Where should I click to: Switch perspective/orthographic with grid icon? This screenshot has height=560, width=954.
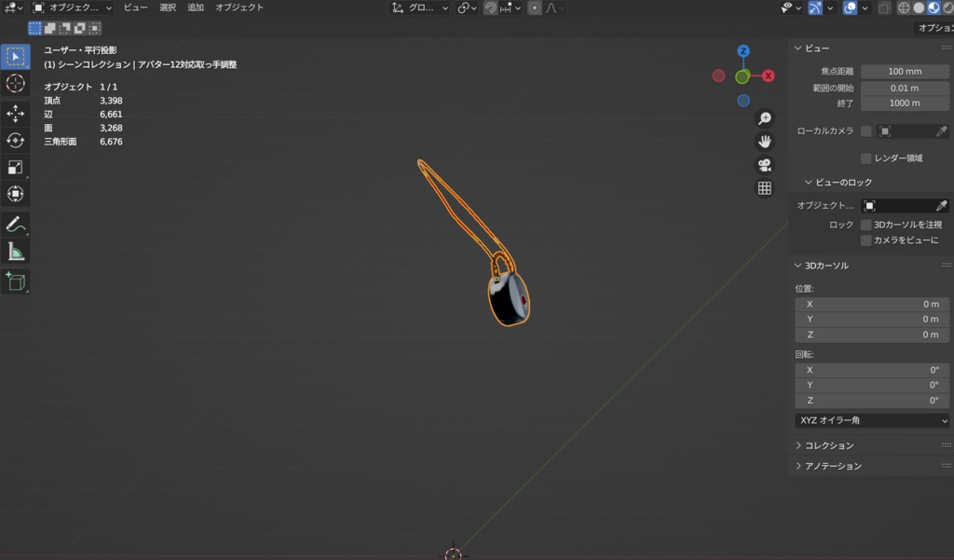pos(764,188)
